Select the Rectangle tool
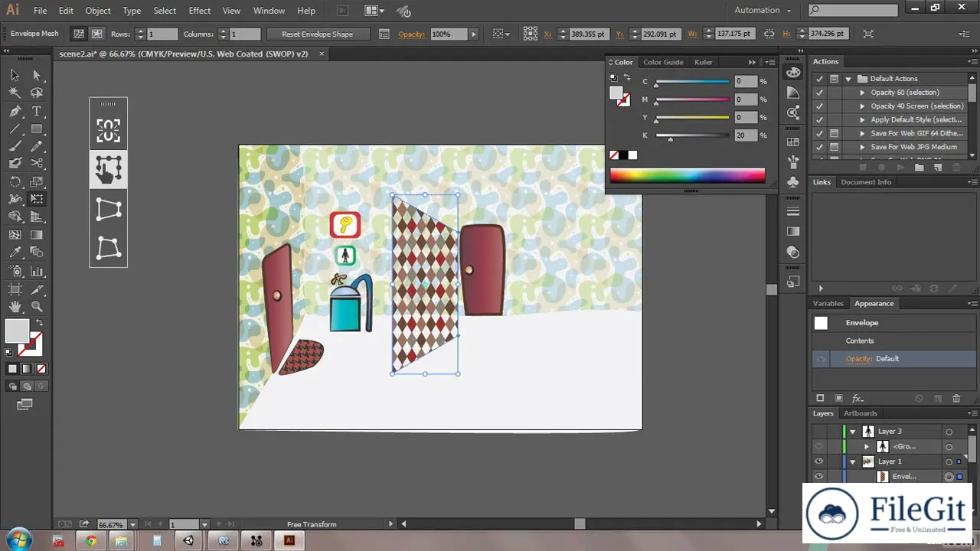 pos(36,129)
